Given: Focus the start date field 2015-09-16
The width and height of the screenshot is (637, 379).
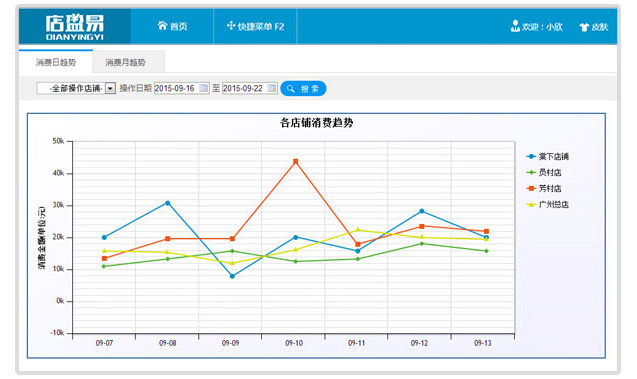Looking at the screenshot, I should tap(181, 88).
